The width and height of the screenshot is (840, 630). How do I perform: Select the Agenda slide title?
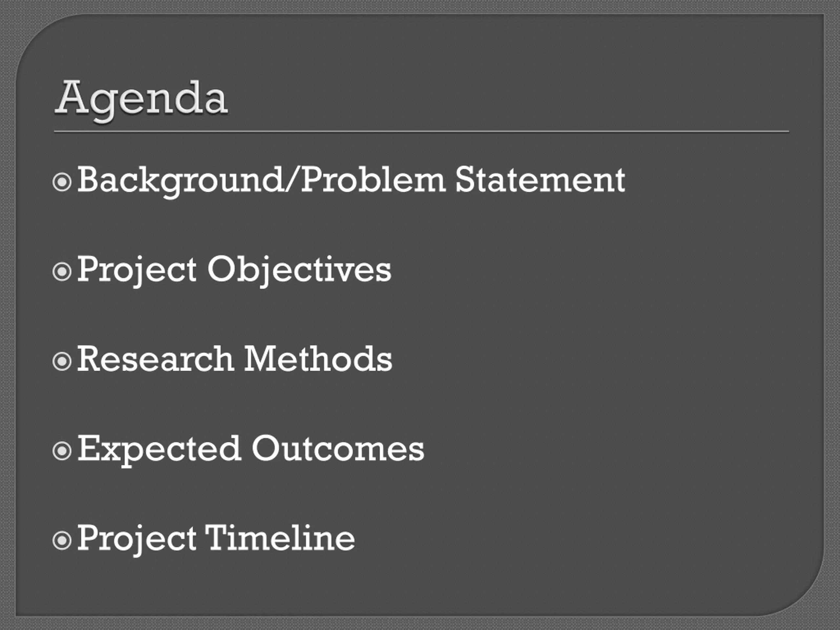[142, 100]
